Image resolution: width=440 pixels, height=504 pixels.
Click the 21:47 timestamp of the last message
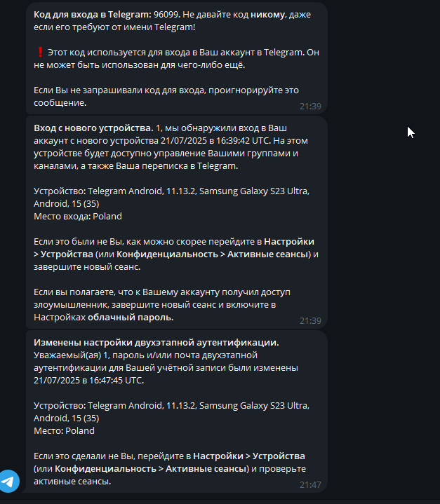310,484
